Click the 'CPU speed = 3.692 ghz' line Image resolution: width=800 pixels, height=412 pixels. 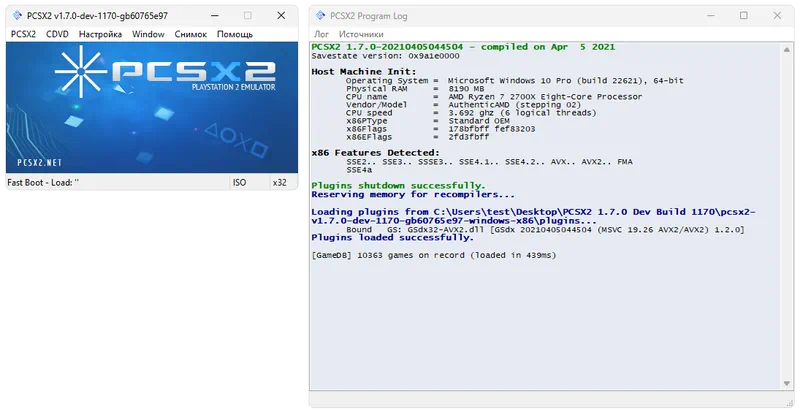pos(471,113)
